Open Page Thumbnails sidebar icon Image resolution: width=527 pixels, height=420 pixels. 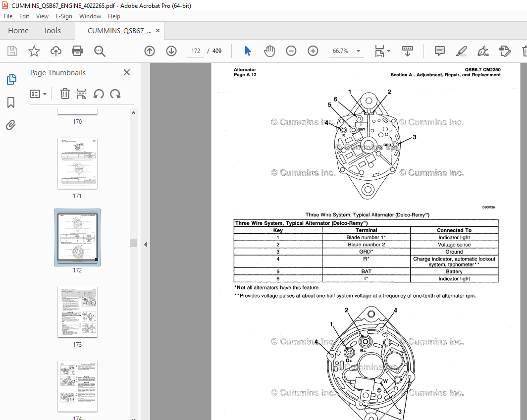[11, 79]
